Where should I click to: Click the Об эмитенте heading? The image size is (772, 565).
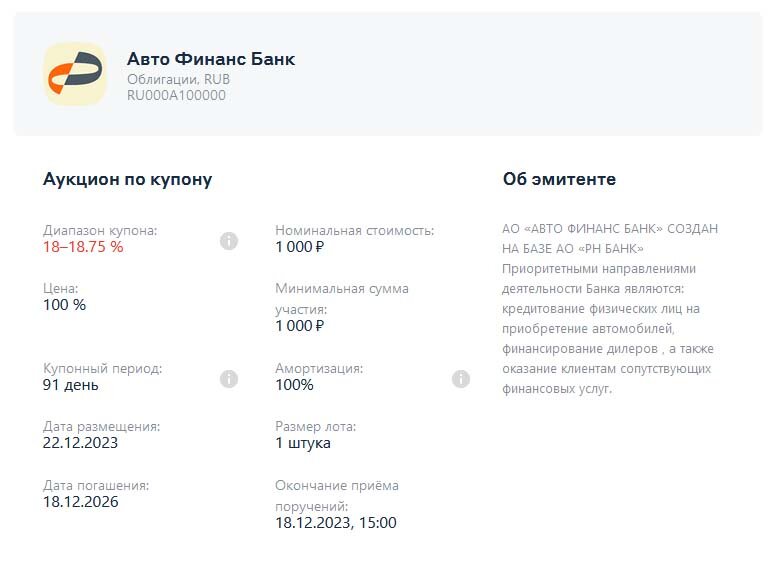point(559,179)
